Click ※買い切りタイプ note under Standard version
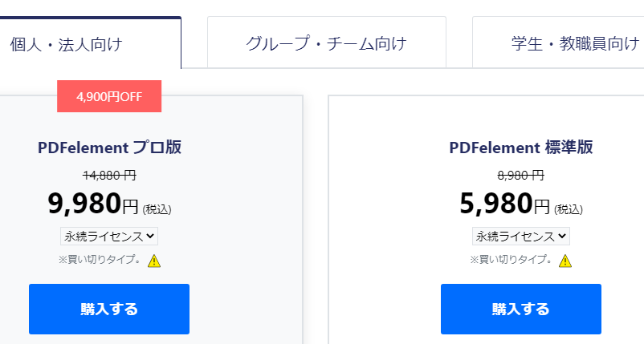This screenshot has height=344, width=644. click(512, 260)
